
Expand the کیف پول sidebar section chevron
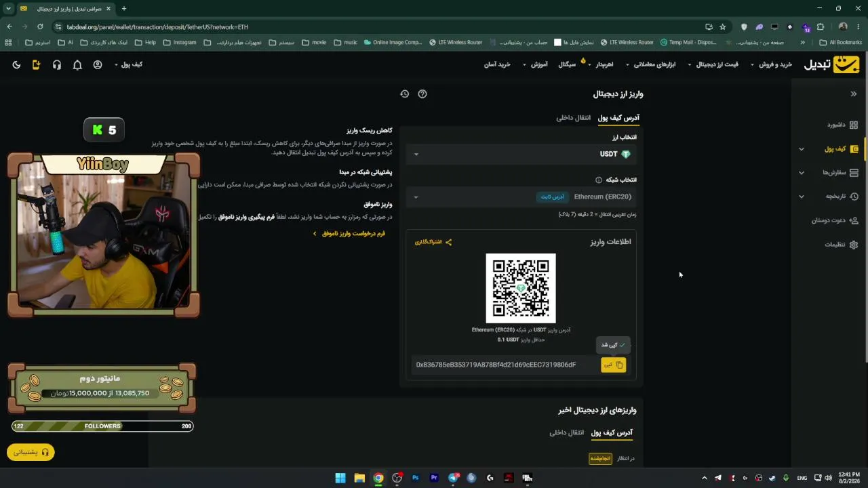[802, 149]
